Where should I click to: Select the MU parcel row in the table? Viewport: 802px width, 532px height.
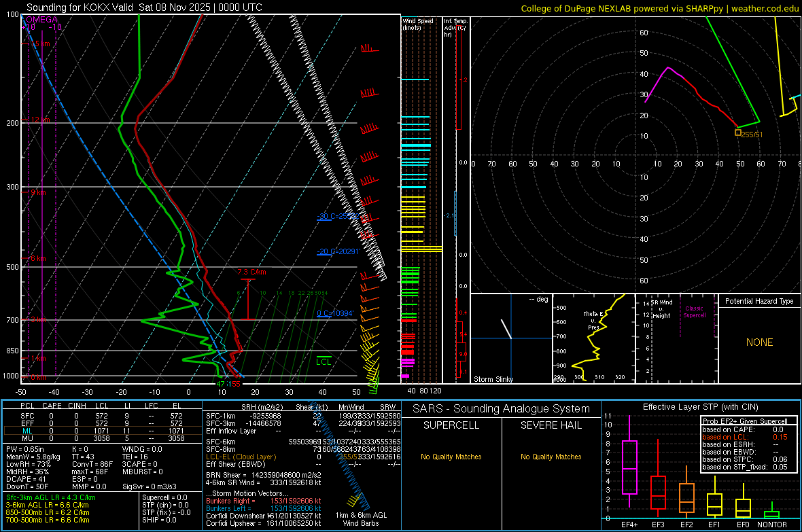point(103,438)
